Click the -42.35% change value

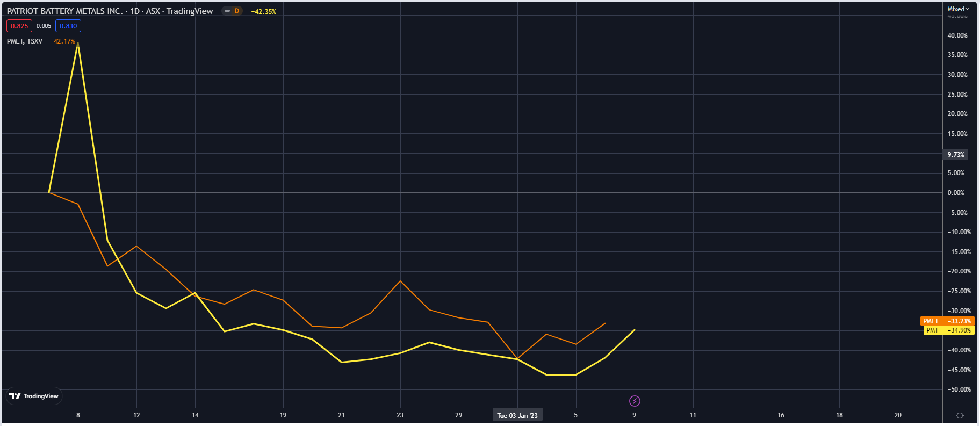[264, 11]
